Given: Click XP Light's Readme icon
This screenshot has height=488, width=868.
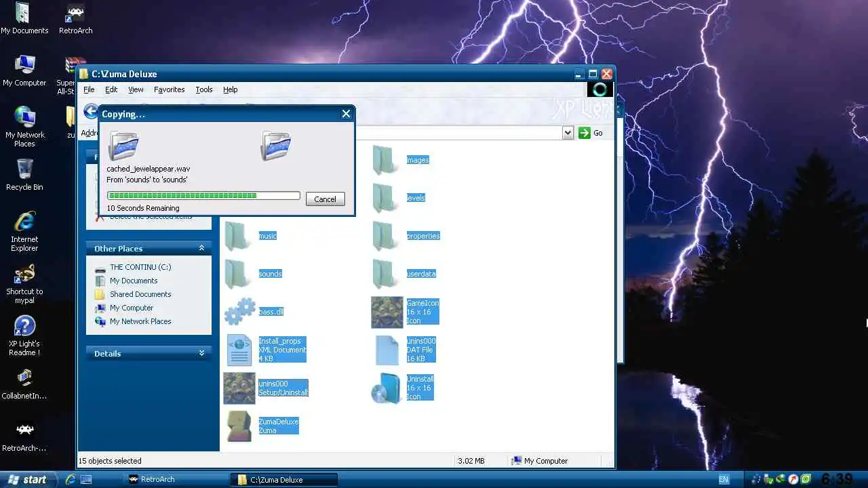Looking at the screenshot, I should [x=24, y=335].
